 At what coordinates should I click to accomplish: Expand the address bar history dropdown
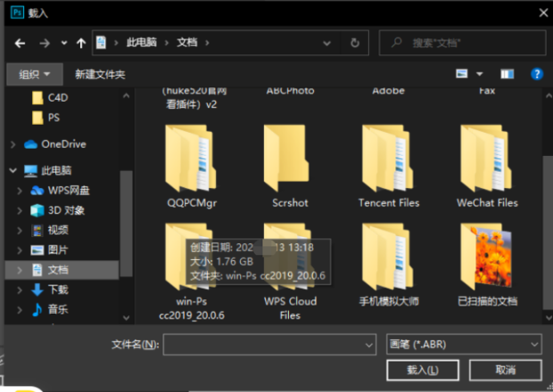(327, 44)
